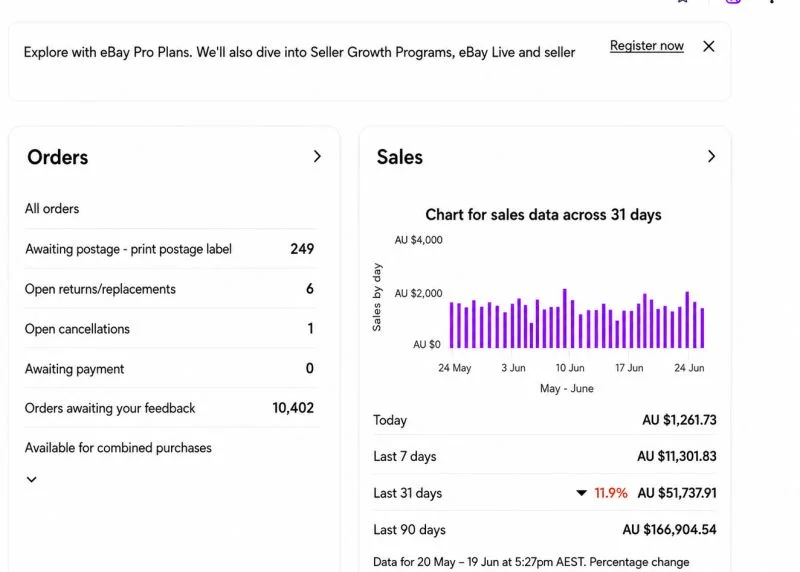View All orders
800x572 pixels.
click(52, 209)
